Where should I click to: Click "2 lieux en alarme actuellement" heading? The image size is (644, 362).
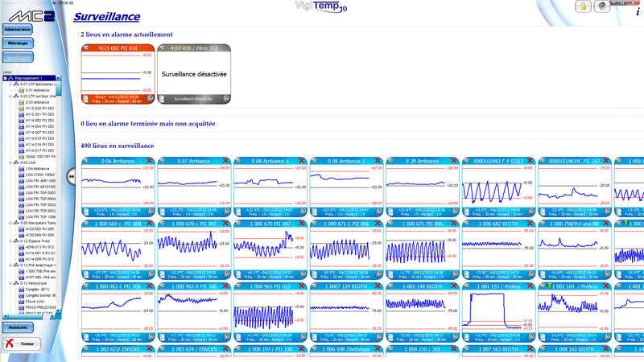pos(126,35)
